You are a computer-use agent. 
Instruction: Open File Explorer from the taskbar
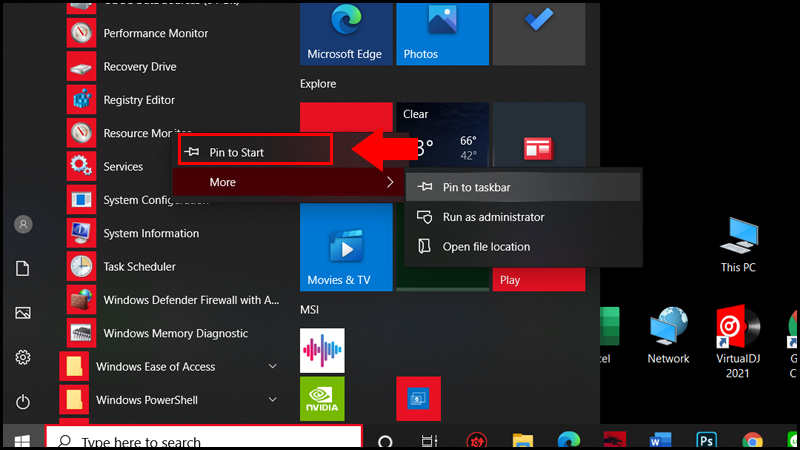(x=523, y=440)
